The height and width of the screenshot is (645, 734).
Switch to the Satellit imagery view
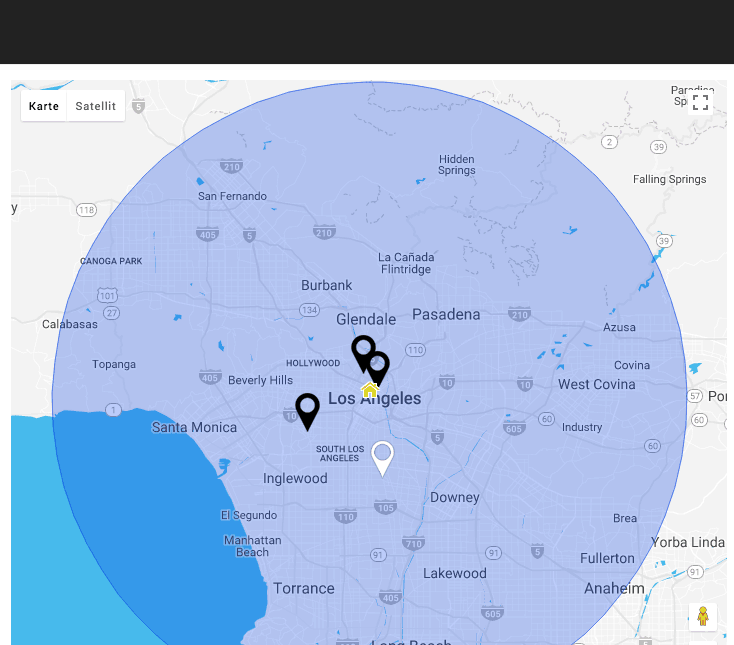96,106
